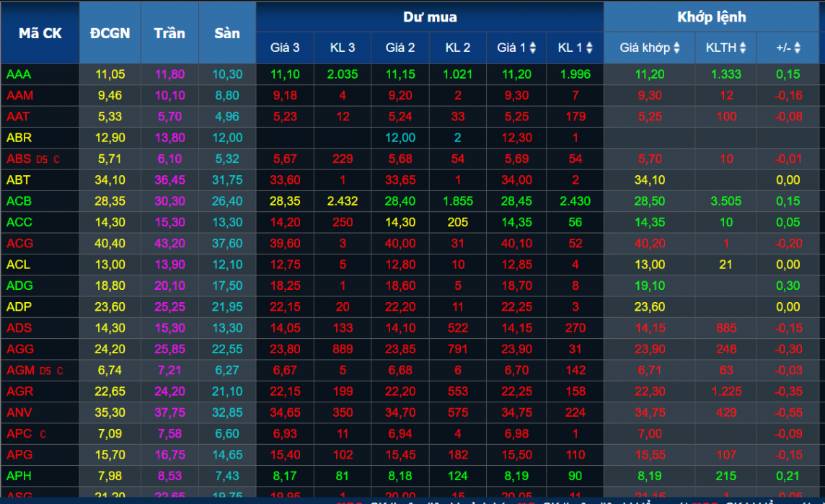Click the ĐCGN column header

(x=110, y=33)
